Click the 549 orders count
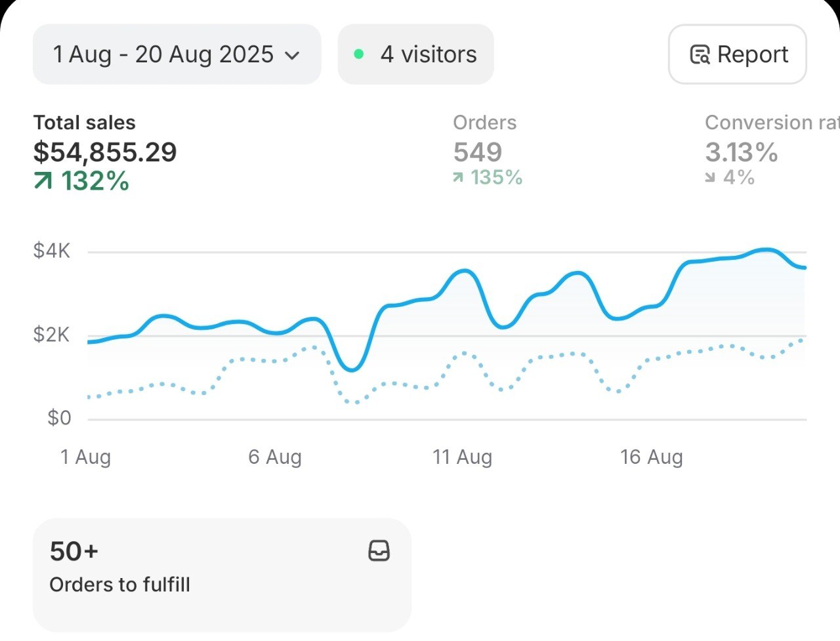This screenshot has height=641, width=840. click(x=478, y=152)
